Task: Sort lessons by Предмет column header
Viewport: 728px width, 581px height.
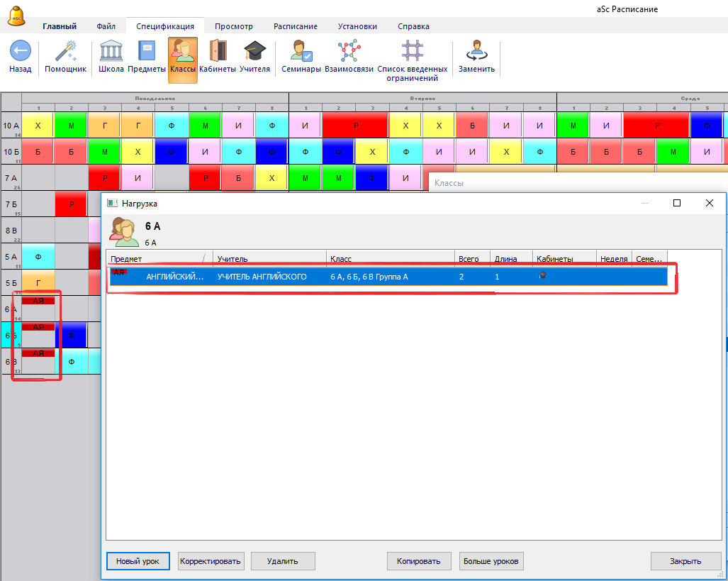Action: point(156,260)
